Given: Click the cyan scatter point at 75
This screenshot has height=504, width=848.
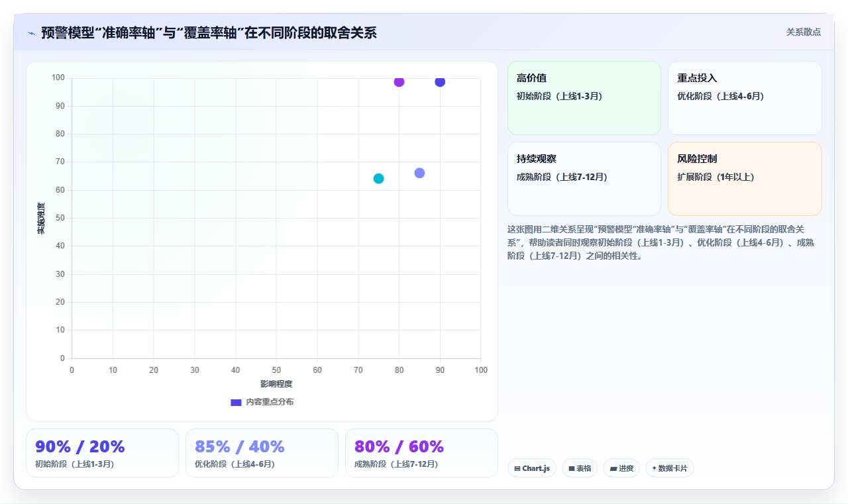Looking at the screenshot, I should tap(378, 178).
